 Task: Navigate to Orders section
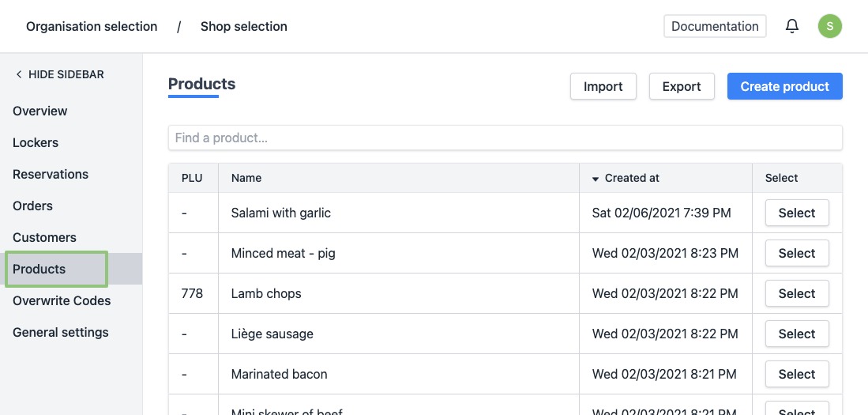pyautogui.click(x=32, y=206)
